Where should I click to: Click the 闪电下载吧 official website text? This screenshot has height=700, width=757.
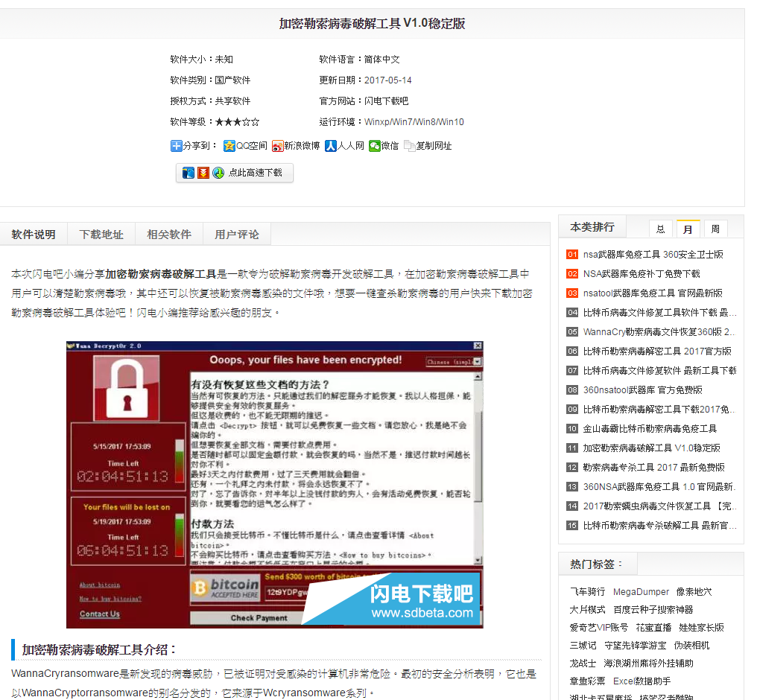coord(386,101)
